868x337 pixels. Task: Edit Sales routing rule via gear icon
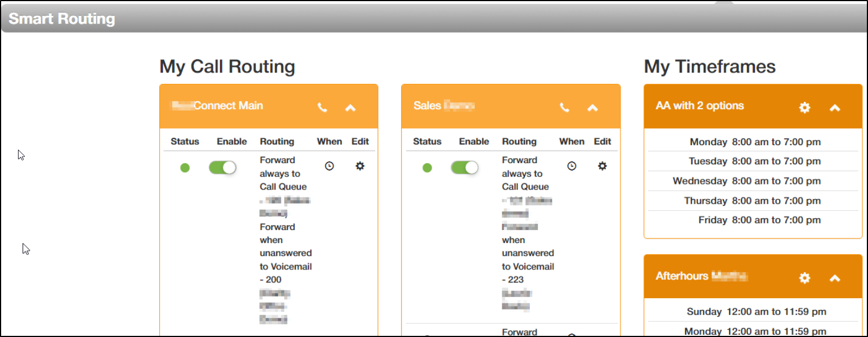coord(602,166)
